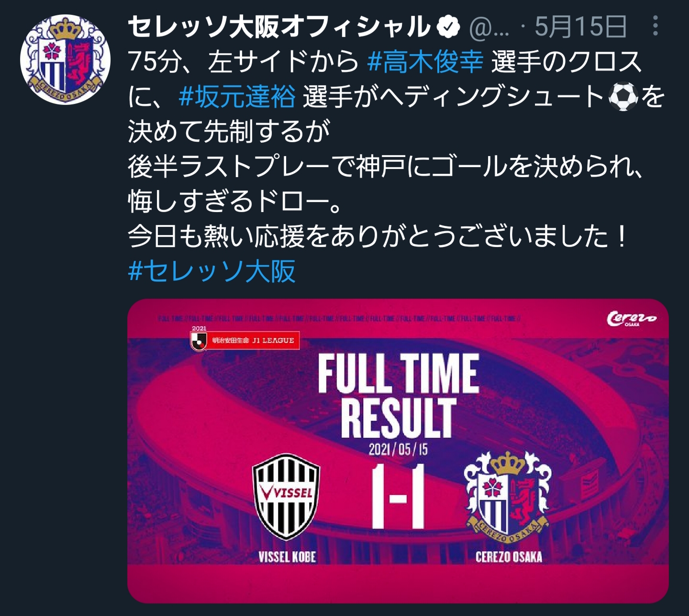
Task: Tap the CEREZO OSAKA label in image
Action: click(509, 557)
